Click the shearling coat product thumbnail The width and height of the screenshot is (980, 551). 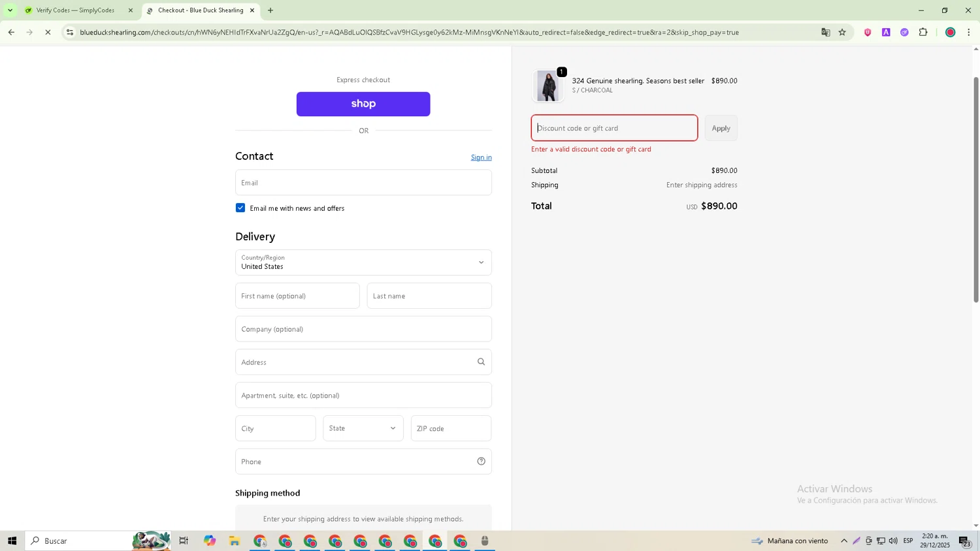(x=547, y=86)
